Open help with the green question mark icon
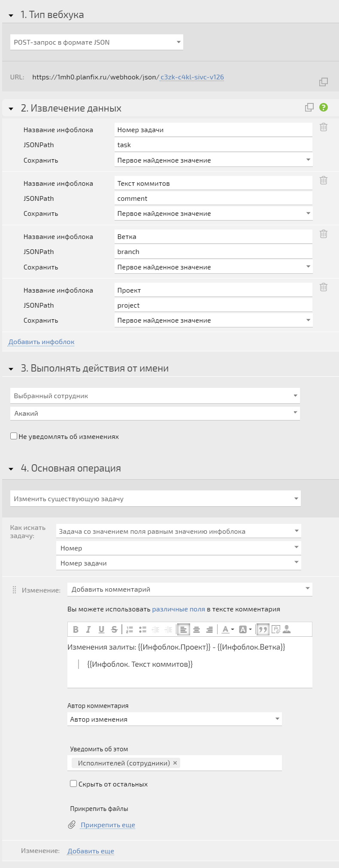The image size is (339, 868). (324, 107)
